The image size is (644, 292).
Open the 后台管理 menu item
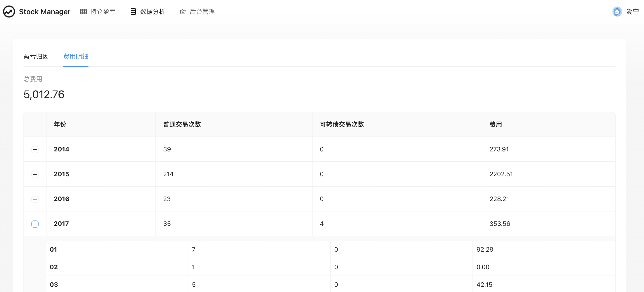pyautogui.click(x=202, y=12)
